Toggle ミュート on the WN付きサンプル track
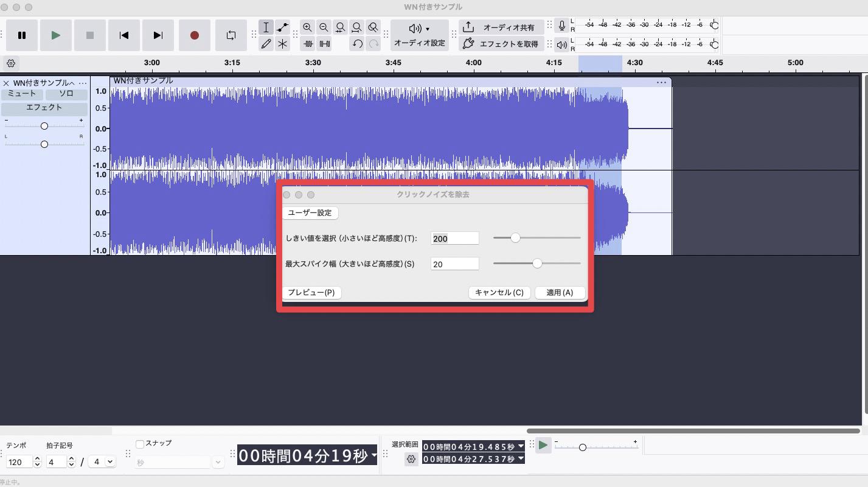 (x=22, y=94)
